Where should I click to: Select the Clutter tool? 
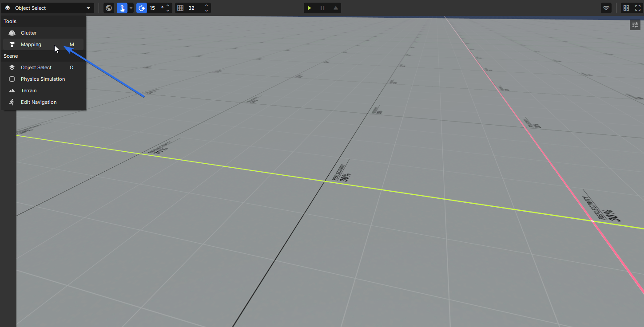click(43, 33)
